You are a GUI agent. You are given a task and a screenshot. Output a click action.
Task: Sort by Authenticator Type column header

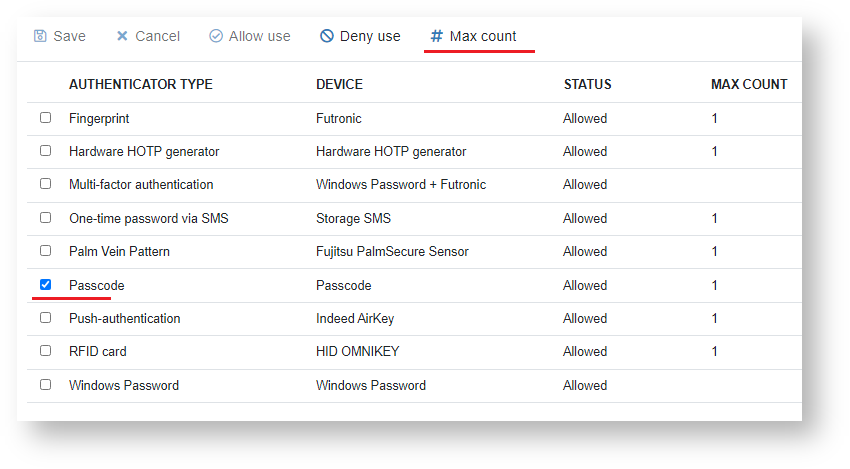(141, 84)
